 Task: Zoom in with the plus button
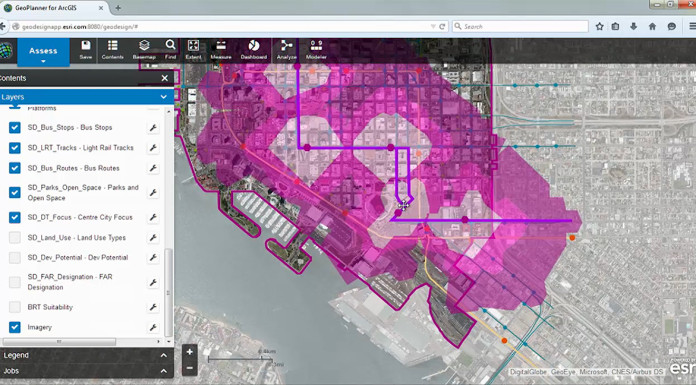pos(190,352)
